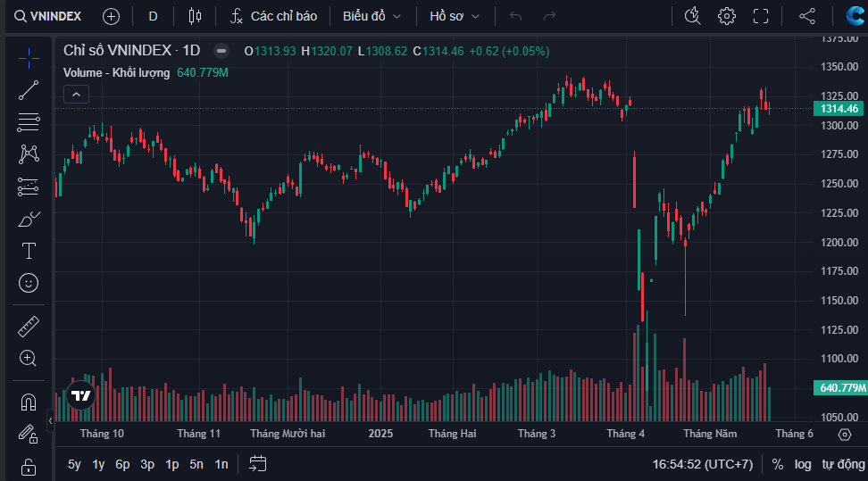Click volume label 640.779M on axis

pos(840,388)
